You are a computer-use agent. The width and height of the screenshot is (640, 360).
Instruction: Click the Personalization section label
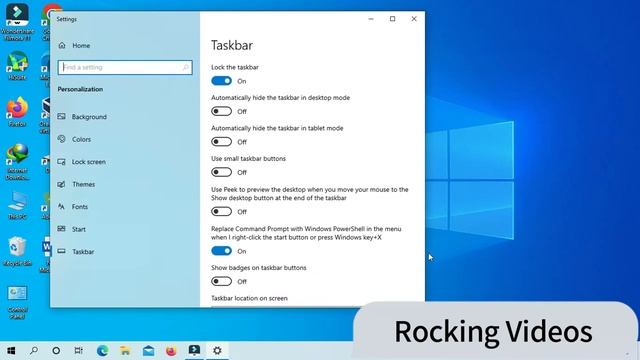(x=80, y=89)
